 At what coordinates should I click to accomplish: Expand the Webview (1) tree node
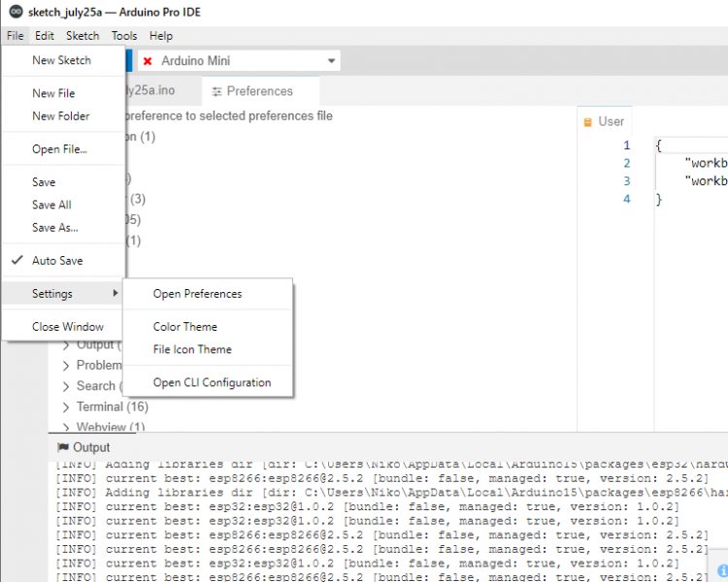click(66, 427)
